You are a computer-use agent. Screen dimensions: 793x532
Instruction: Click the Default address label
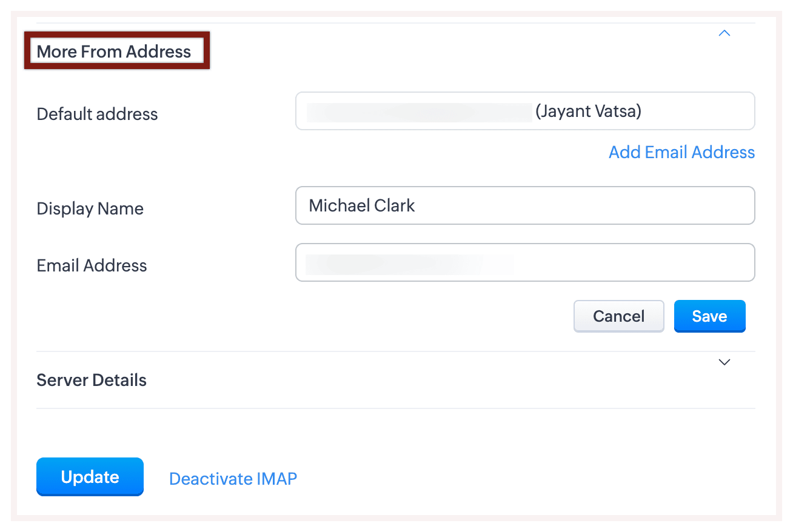tap(97, 114)
